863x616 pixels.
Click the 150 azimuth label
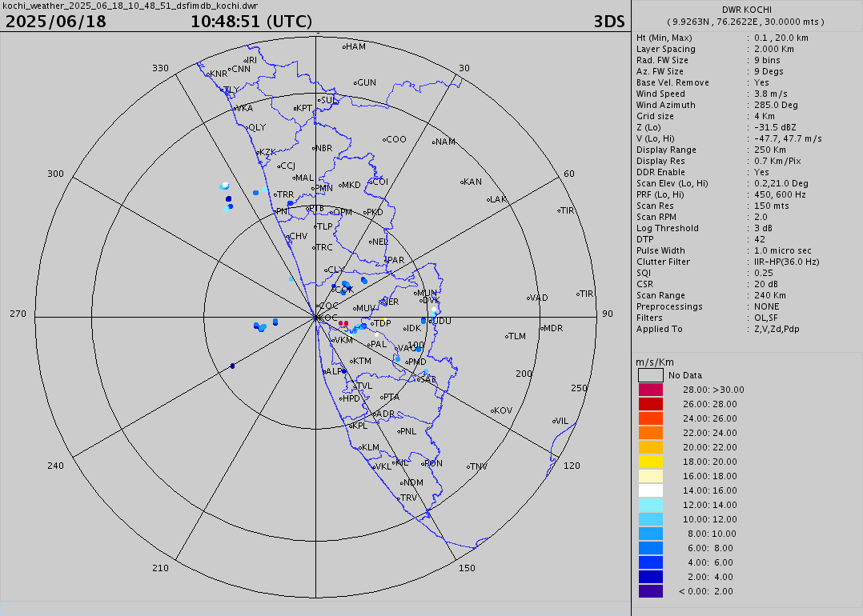click(x=467, y=568)
